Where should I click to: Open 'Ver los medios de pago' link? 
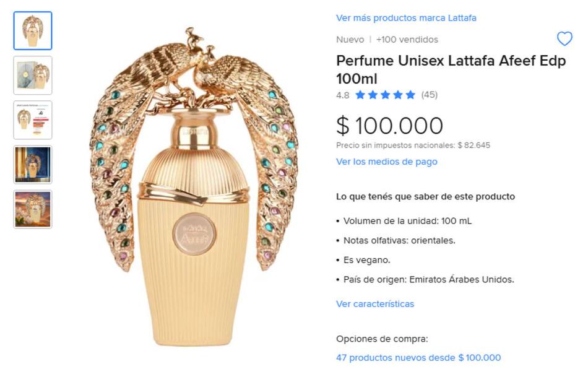click(387, 162)
